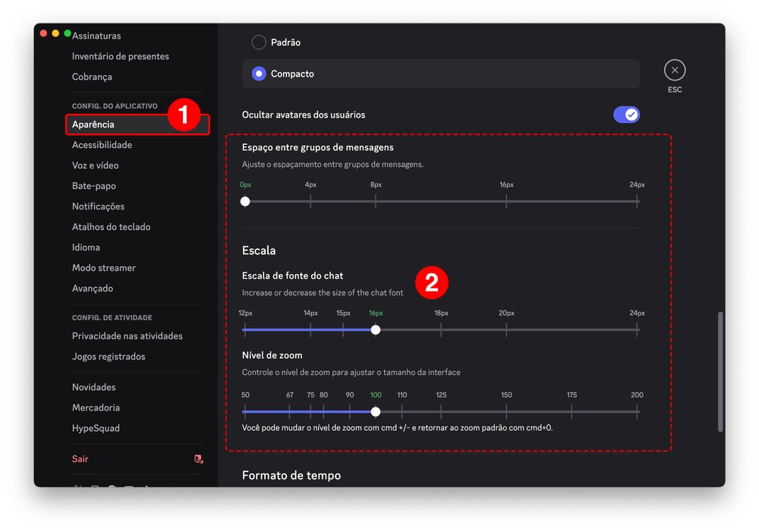This screenshot has width=759, height=532.
Task: Open the Notificações section
Action: click(x=98, y=206)
